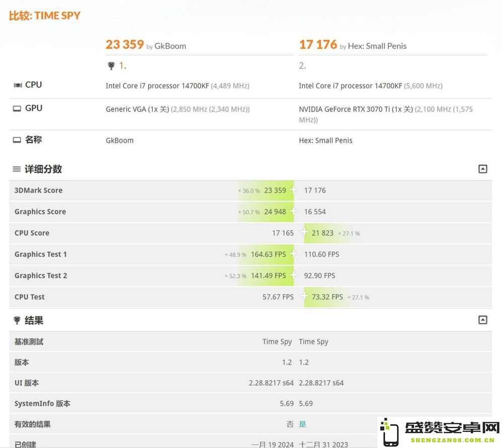The width and height of the screenshot is (503, 448).
Task: Click Hex: Small Penis in 名称 row
Action: click(x=325, y=140)
